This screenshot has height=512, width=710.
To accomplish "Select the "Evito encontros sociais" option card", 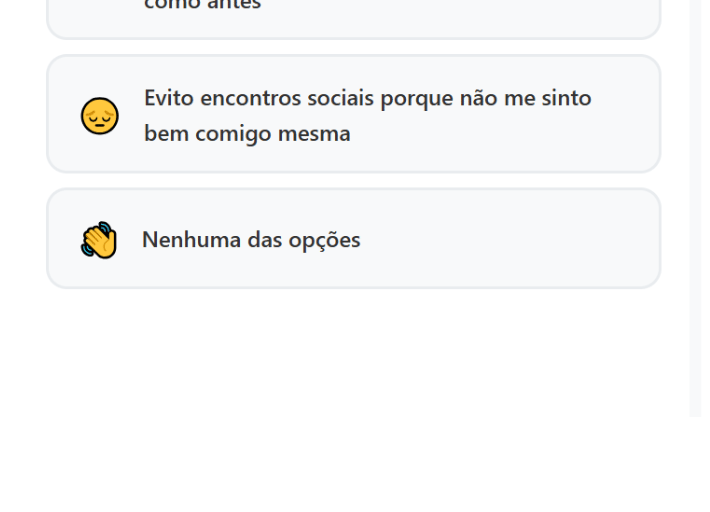I will (353, 114).
